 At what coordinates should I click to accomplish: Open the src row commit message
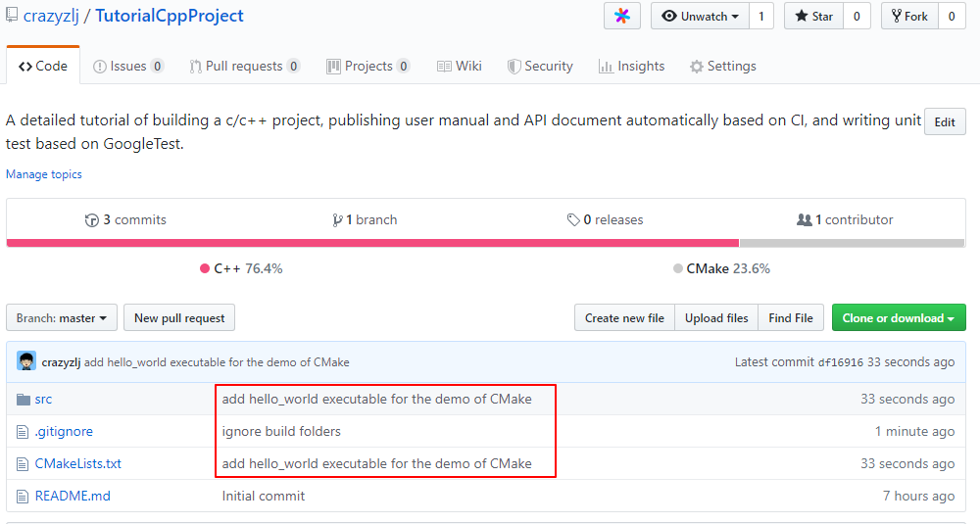point(377,399)
